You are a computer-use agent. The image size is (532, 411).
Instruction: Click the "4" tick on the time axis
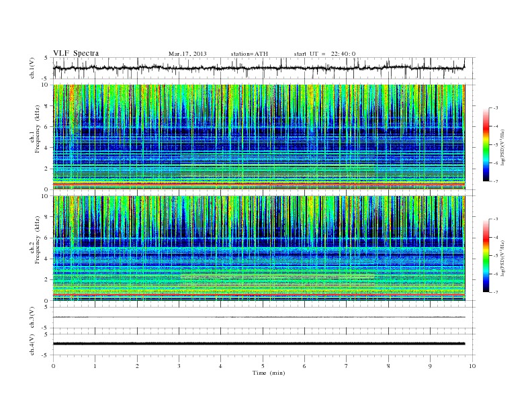(x=220, y=366)
